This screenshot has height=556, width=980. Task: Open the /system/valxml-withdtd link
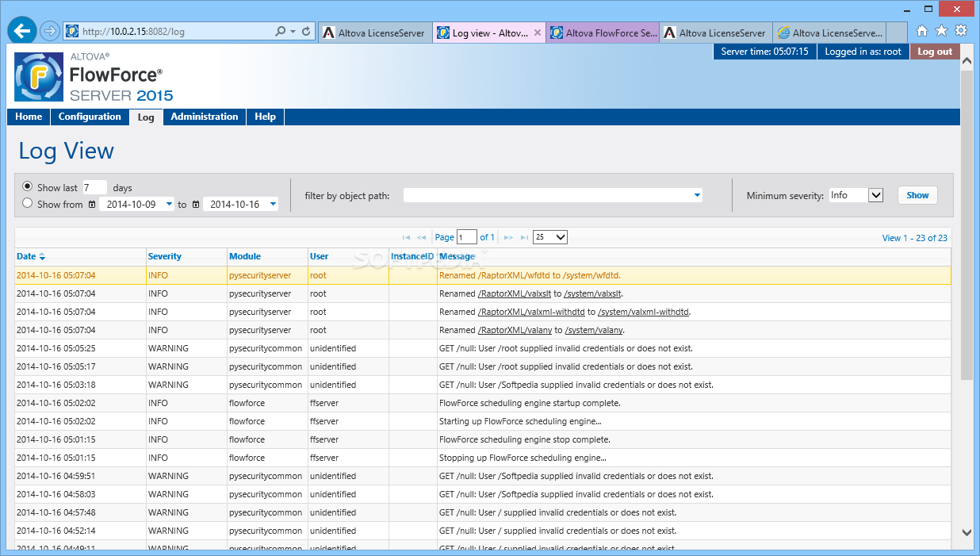tap(644, 312)
